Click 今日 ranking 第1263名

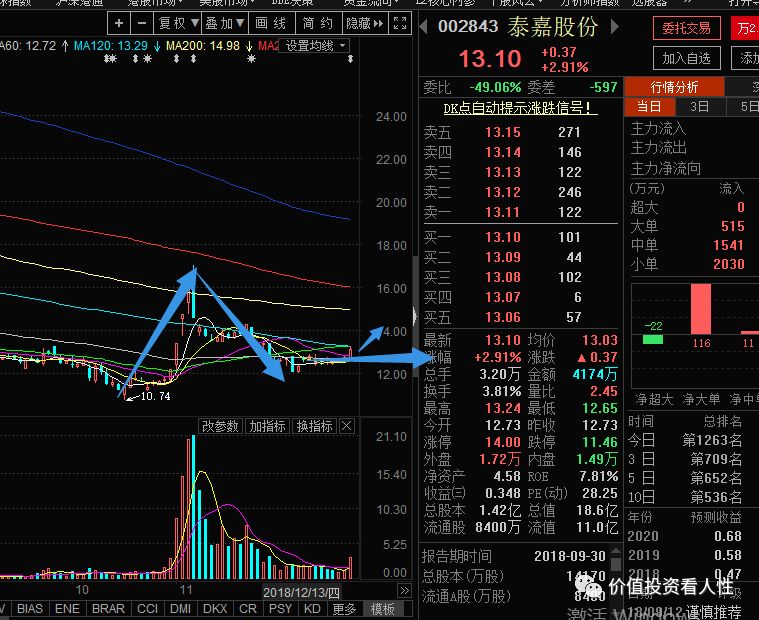[x=712, y=440]
